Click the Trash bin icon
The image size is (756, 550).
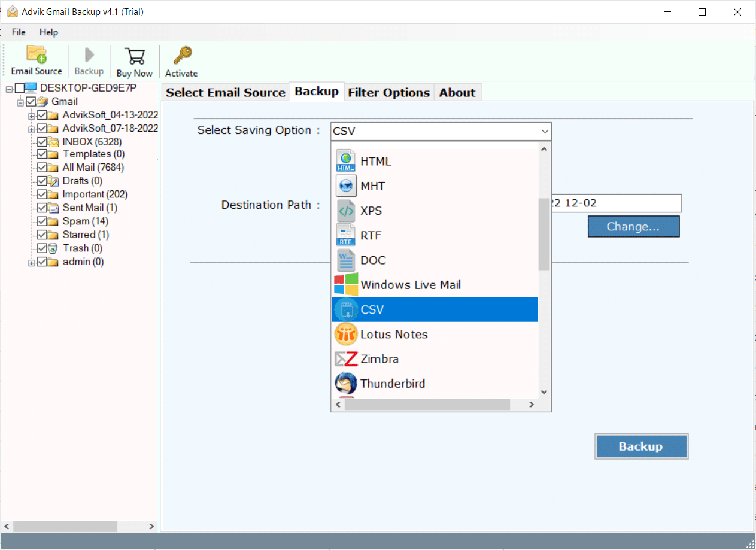click(53, 248)
